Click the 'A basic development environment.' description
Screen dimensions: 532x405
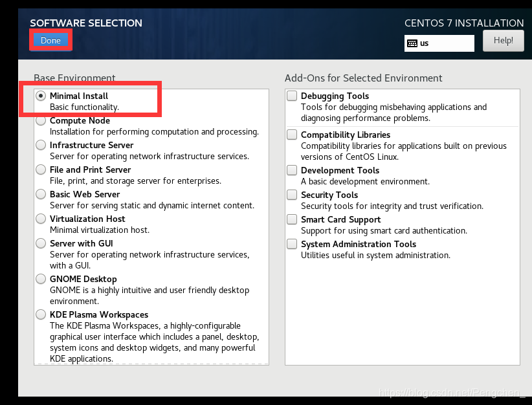[x=366, y=182]
